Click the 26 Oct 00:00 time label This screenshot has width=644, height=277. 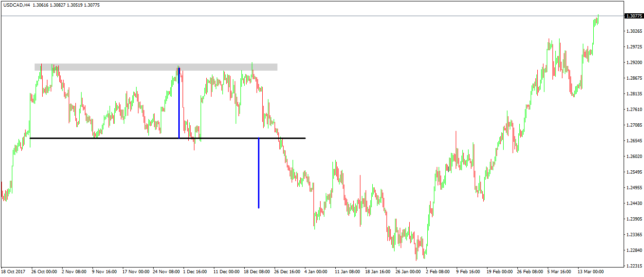44,272
